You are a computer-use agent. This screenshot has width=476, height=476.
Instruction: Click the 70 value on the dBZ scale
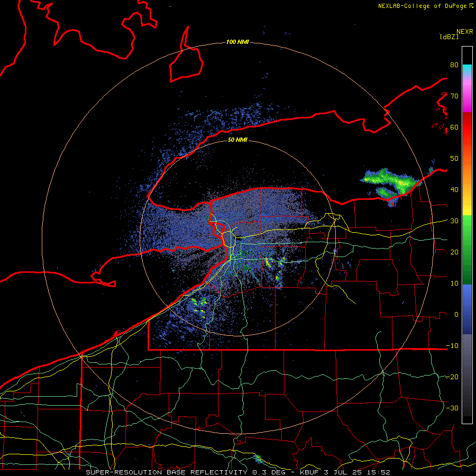[x=454, y=96]
